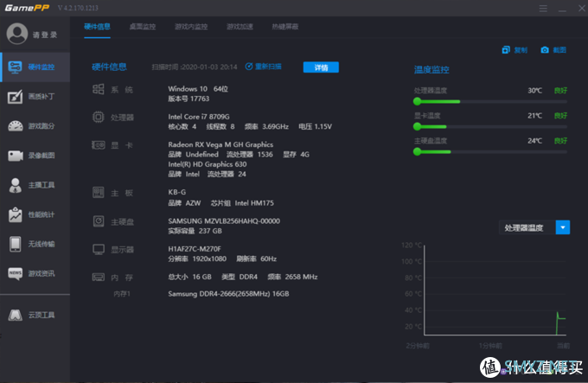Click the blue 详情 details button
588x383 pixels.
[x=321, y=67]
